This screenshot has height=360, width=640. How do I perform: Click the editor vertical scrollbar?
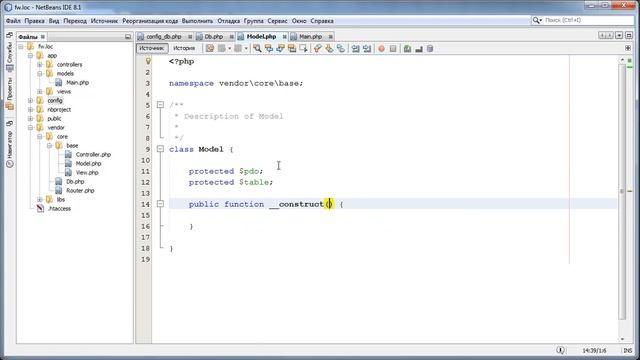click(622, 191)
